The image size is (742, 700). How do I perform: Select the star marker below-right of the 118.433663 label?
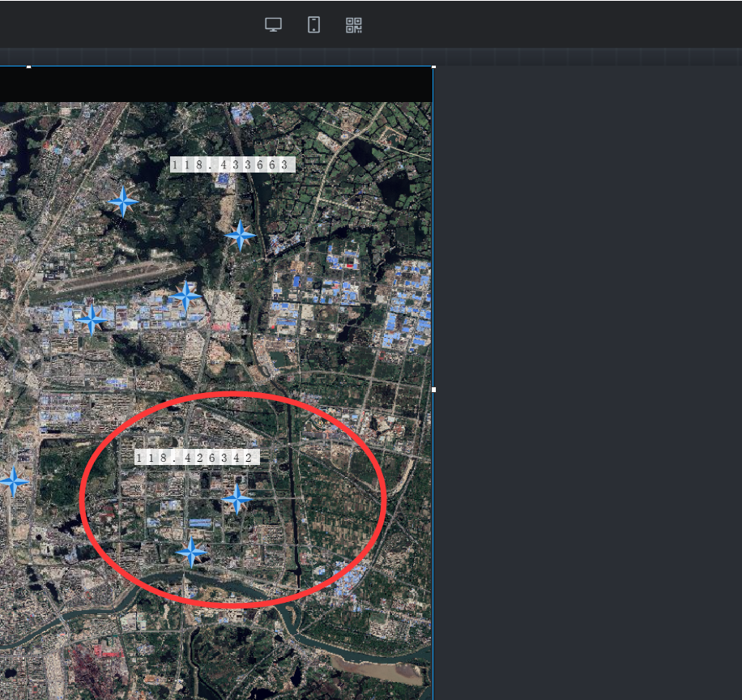(x=240, y=236)
